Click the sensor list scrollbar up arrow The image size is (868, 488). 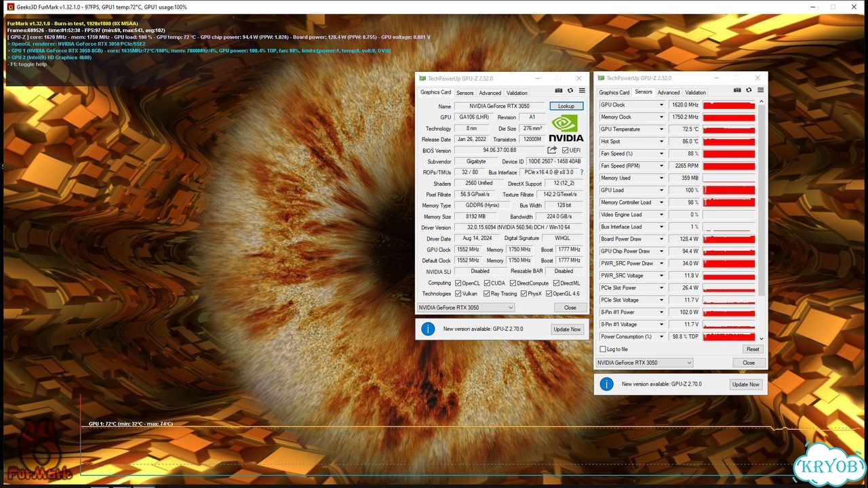[761, 102]
